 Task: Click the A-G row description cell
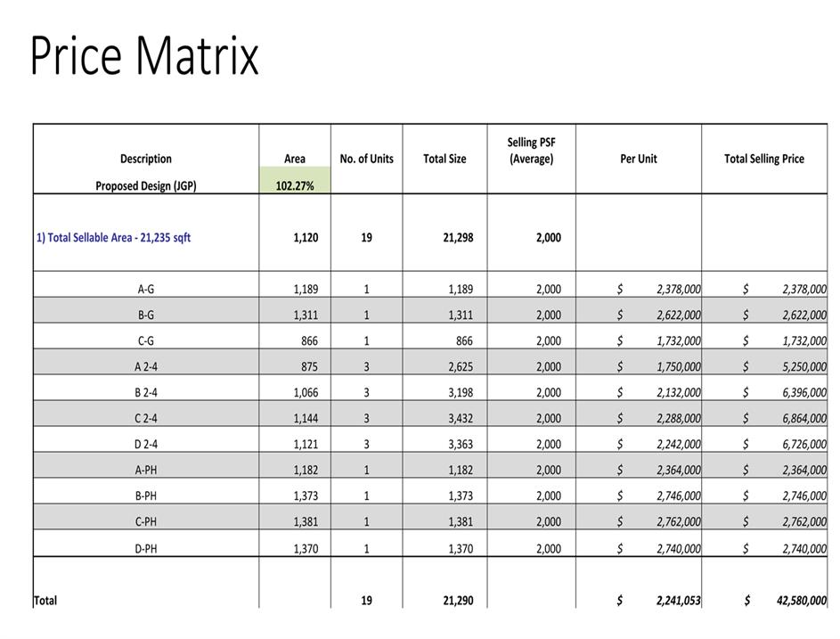tap(146, 289)
